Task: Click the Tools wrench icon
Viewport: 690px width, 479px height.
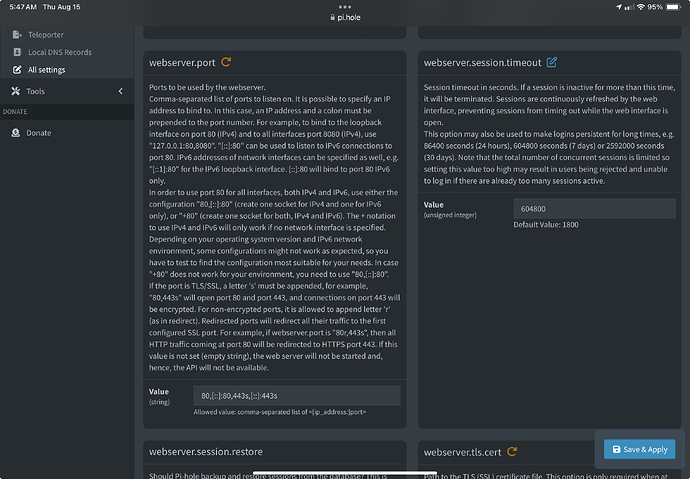Action: [16, 91]
